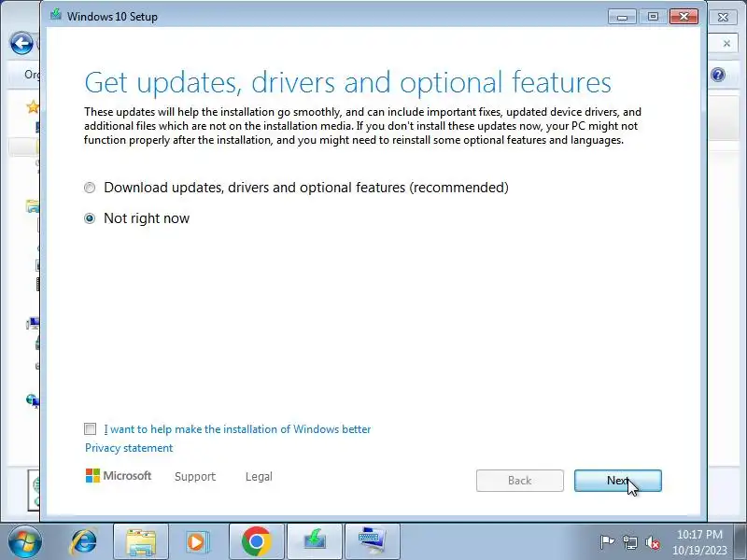This screenshot has width=747, height=560.
Task: Click the Favorites star in Explorer sidebar
Action: pyautogui.click(x=33, y=106)
